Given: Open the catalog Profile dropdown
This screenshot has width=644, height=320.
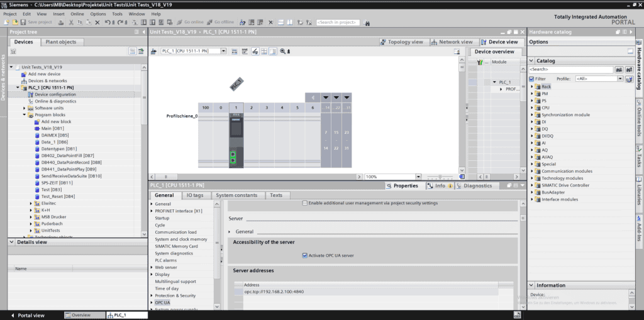Looking at the screenshot, I should pyautogui.click(x=621, y=79).
